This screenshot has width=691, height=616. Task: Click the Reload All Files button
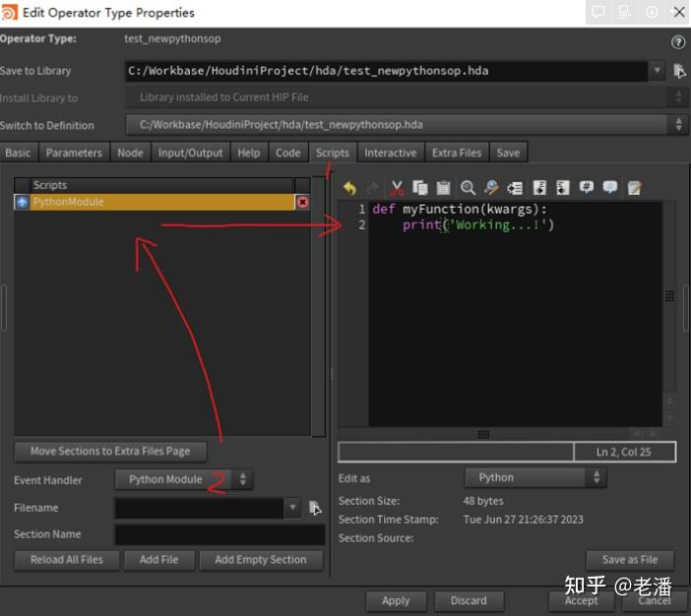(x=67, y=560)
